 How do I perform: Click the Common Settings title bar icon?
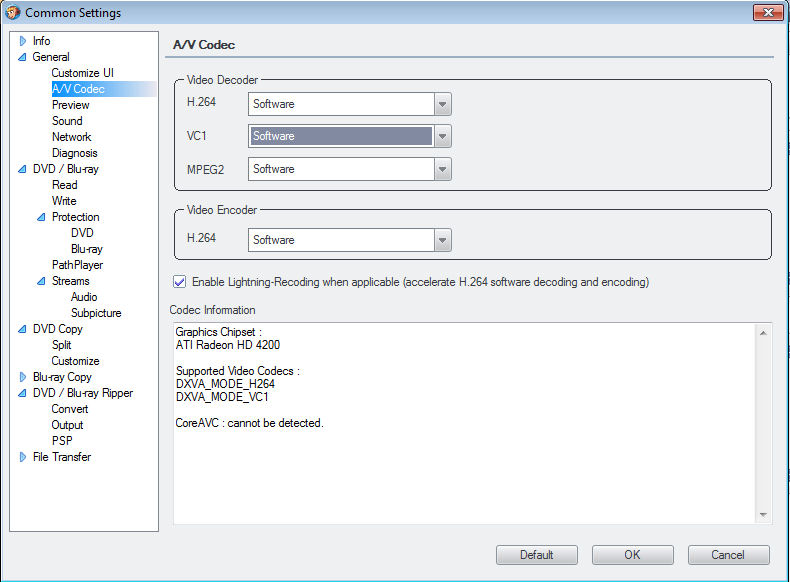(13, 13)
